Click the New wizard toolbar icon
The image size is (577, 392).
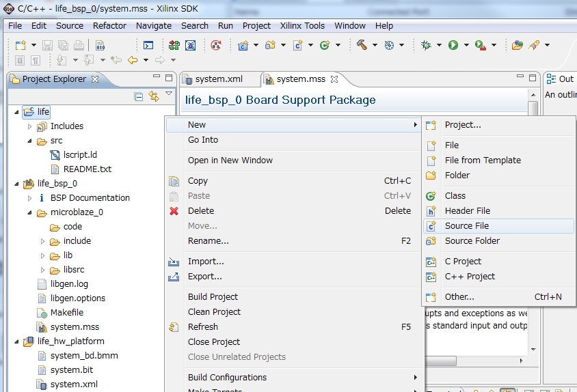21,45
